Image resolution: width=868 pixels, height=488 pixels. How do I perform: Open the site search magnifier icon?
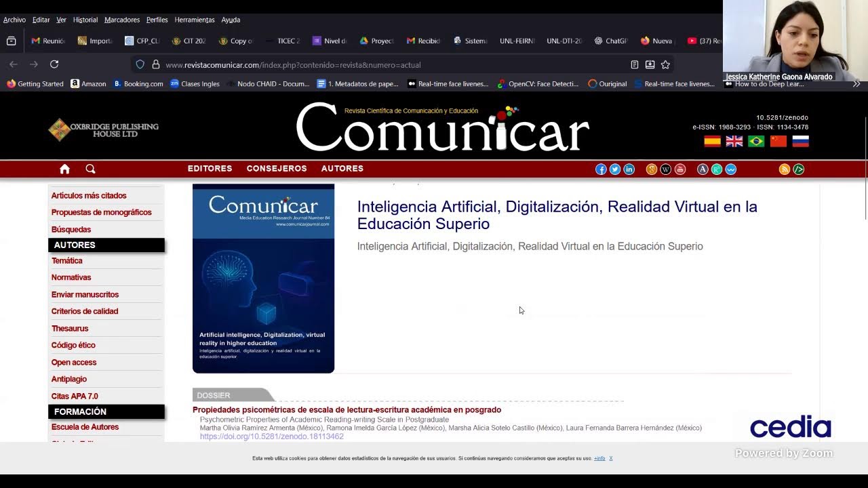click(x=90, y=169)
